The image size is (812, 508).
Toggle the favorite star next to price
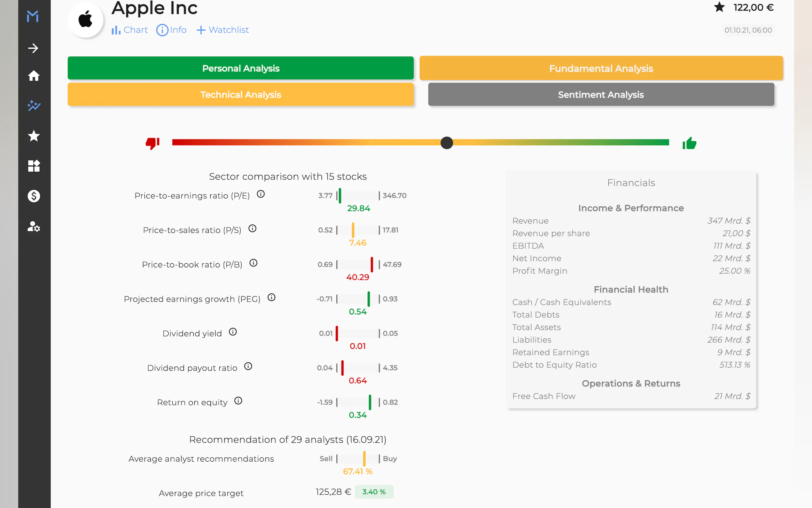[719, 7]
